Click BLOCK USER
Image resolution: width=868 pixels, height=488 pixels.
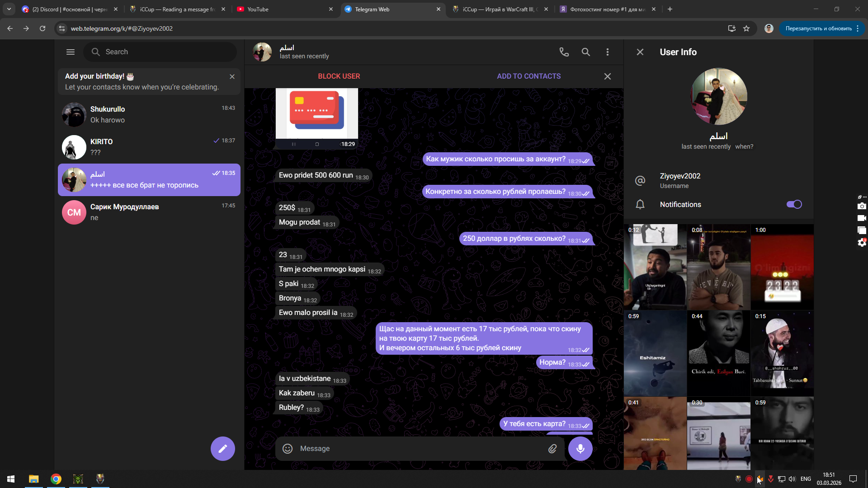339,76
